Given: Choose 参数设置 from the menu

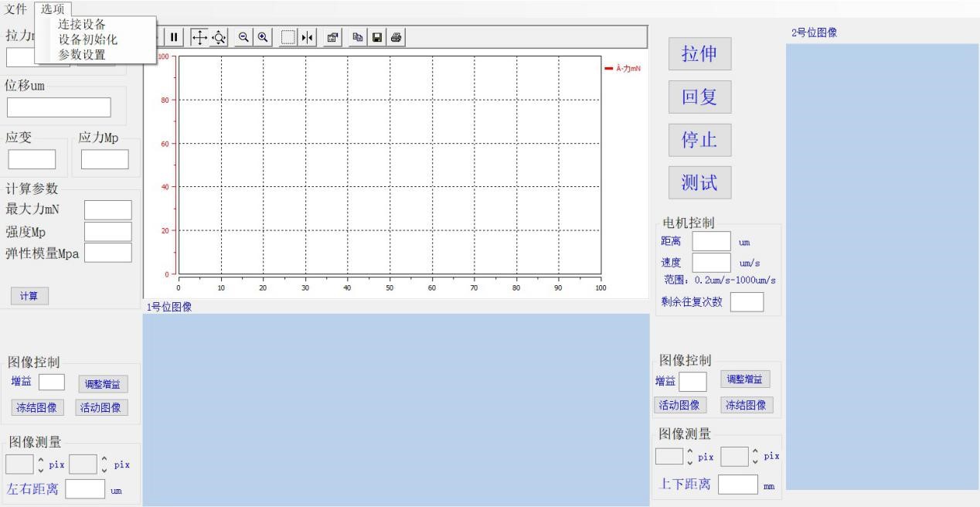Looking at the screenshot, I should click(82, 54).
